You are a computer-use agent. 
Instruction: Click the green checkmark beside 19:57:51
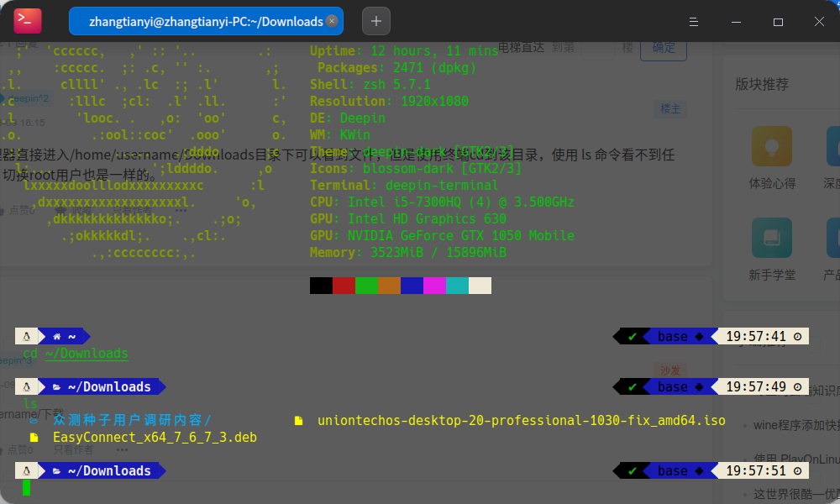pyautogui.click(x=633, y=470)
